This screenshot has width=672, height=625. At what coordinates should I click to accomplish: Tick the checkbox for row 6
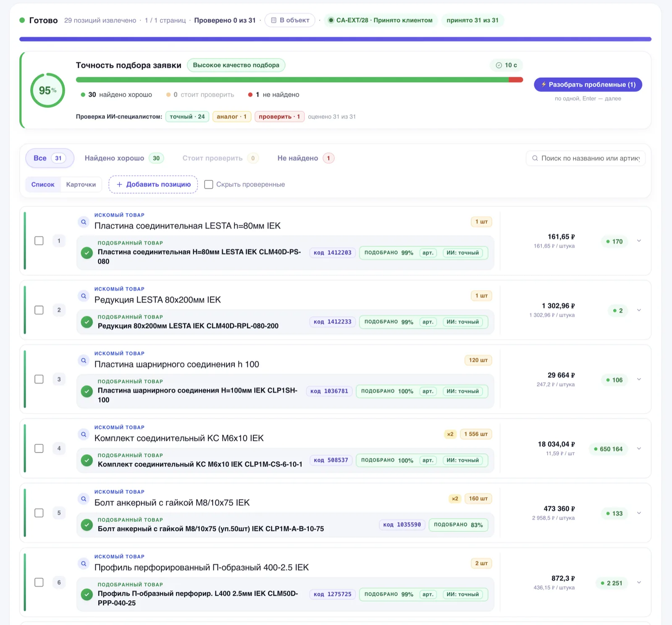[39, 582]
